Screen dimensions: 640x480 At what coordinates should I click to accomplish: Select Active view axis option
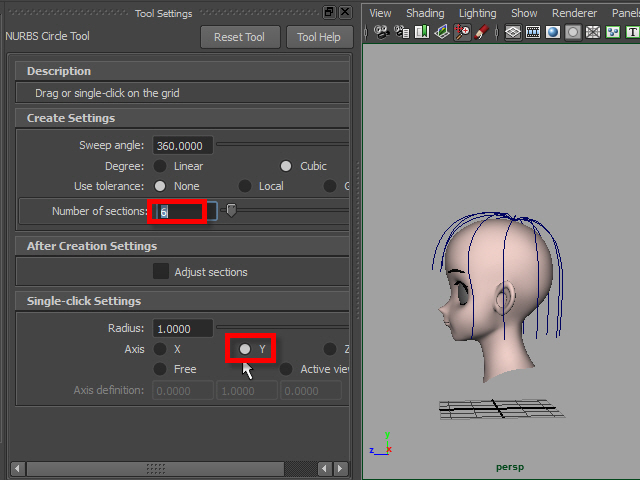tap(286, 369)
